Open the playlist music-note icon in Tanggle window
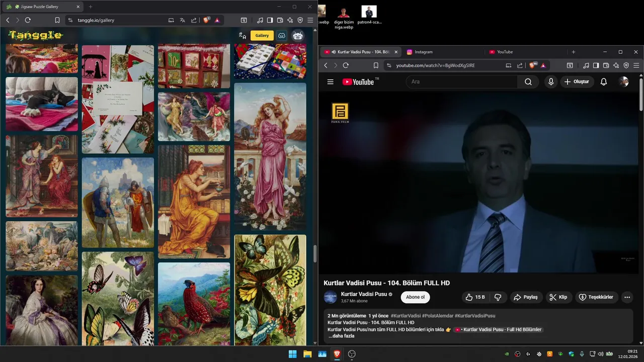 pyautogui.click(x=260, y=20)
